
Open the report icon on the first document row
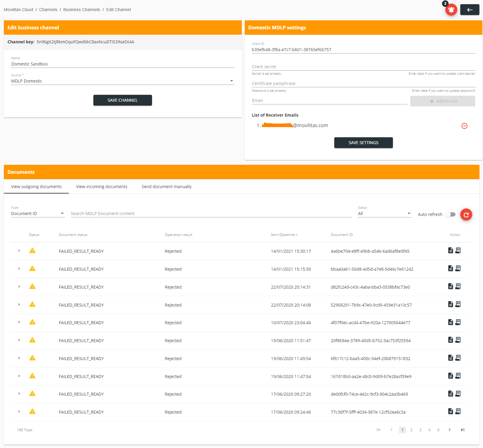(458, 251)
